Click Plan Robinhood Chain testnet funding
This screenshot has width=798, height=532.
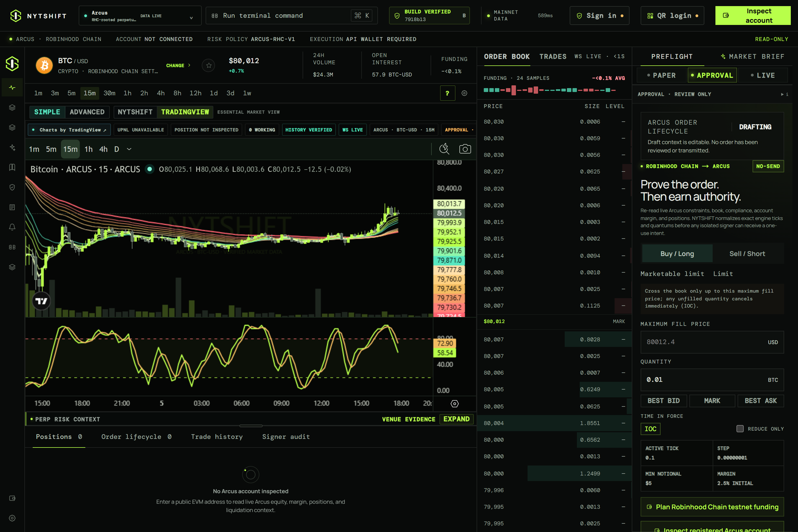click(712, 507)
